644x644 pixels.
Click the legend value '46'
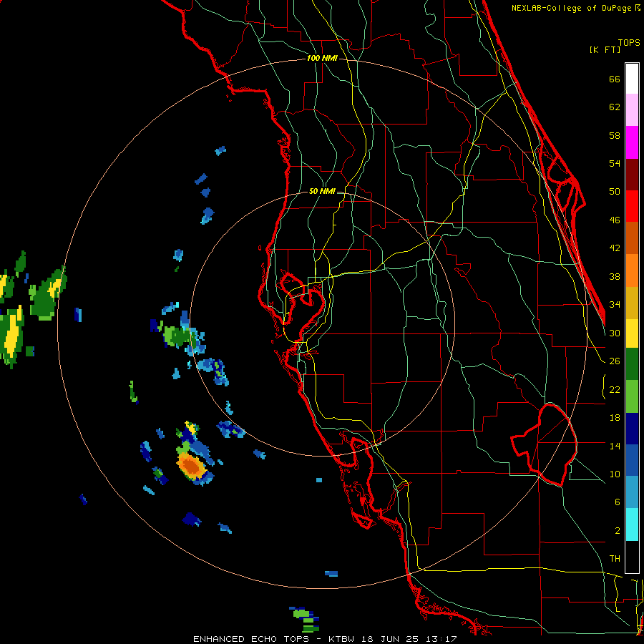[615, 220]
